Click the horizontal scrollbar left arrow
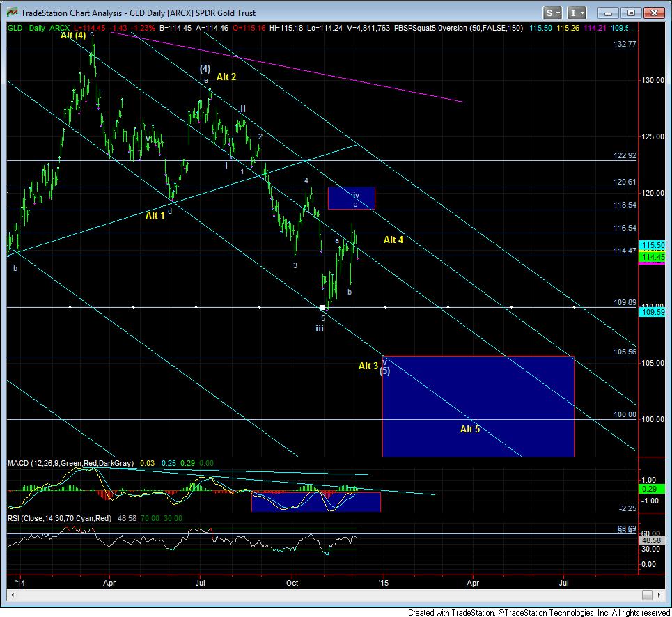The image size is (672, 617). click(13, 595)
